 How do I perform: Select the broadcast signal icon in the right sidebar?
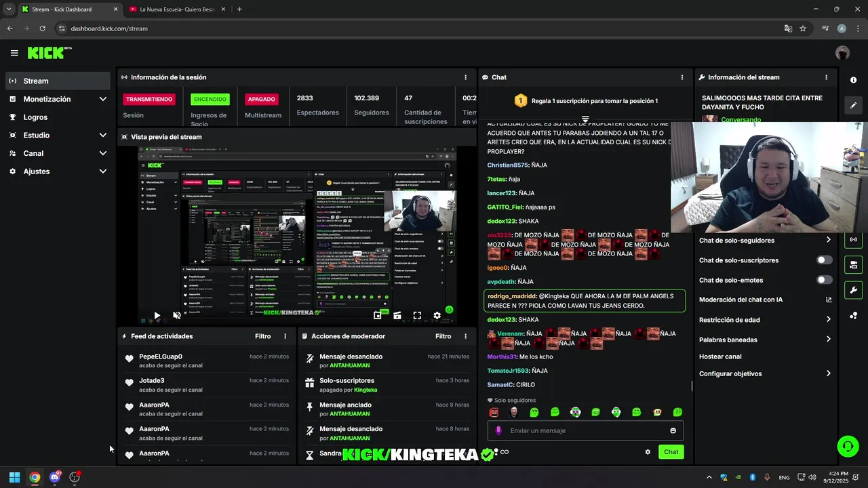click(853, 239)
